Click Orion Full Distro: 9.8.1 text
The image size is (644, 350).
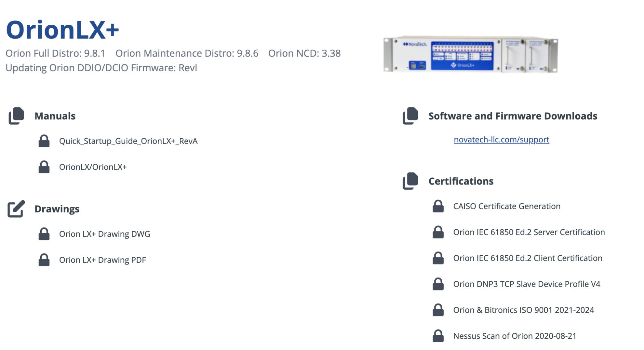[x=55, y=53]
